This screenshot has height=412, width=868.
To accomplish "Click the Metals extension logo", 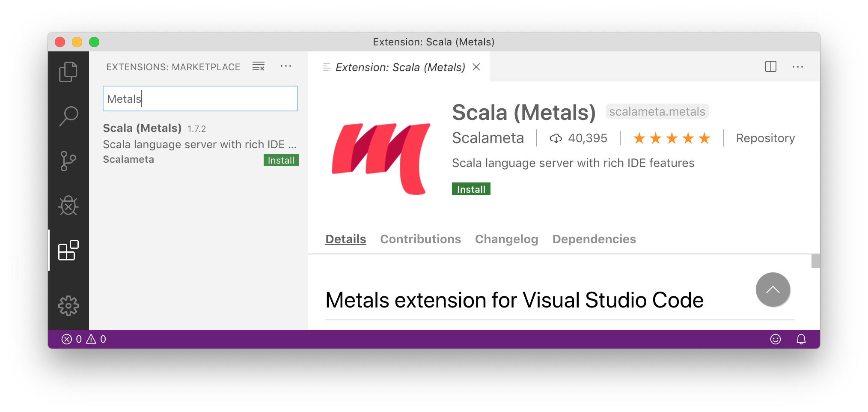I will (x=381, y=158).
